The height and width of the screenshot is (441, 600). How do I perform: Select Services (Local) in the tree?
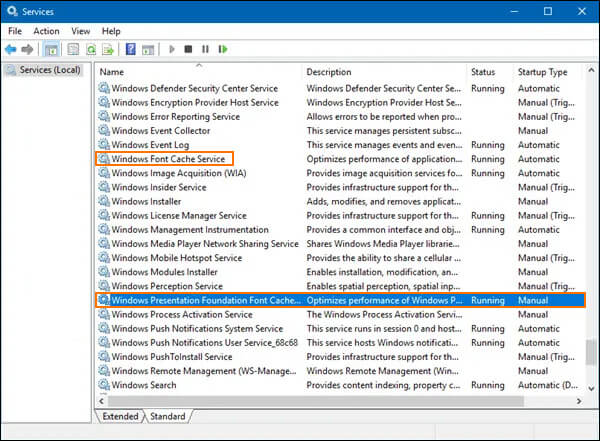pos(44,70)
